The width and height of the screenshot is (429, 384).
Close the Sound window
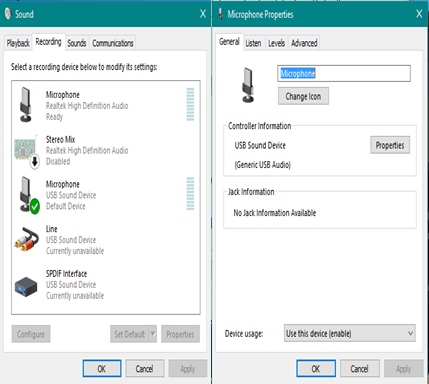pos(203,14)
